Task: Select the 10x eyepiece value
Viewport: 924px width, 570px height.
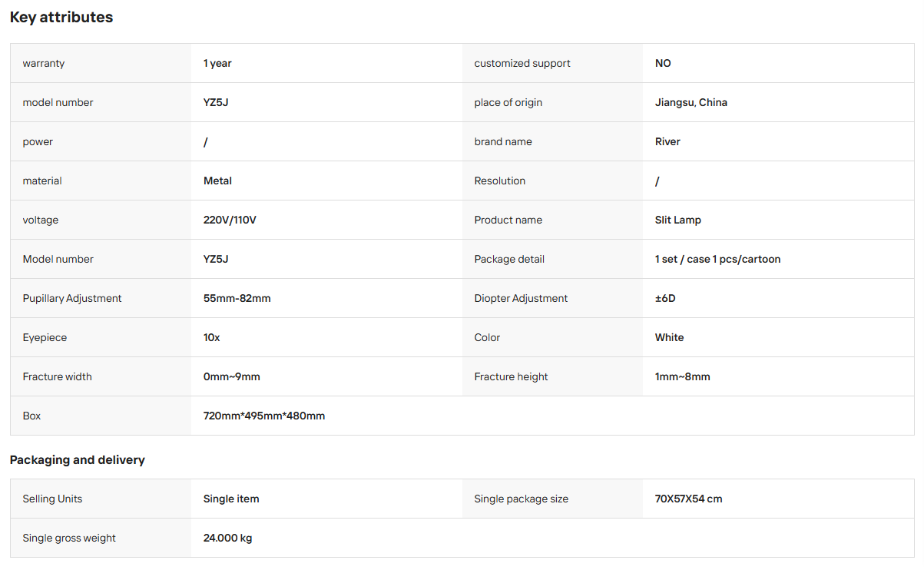Action: pyautogui.click(x=211, y=337)
